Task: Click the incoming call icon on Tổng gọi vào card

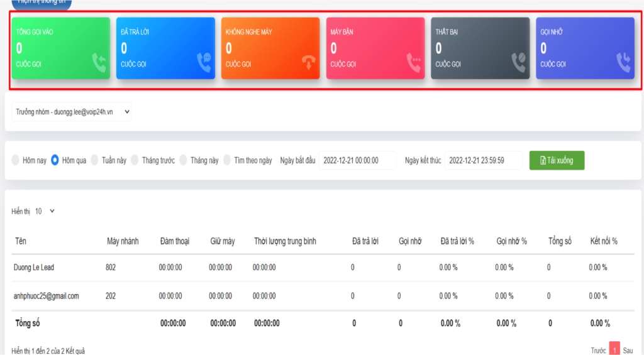Action: (x=99, y=62)
